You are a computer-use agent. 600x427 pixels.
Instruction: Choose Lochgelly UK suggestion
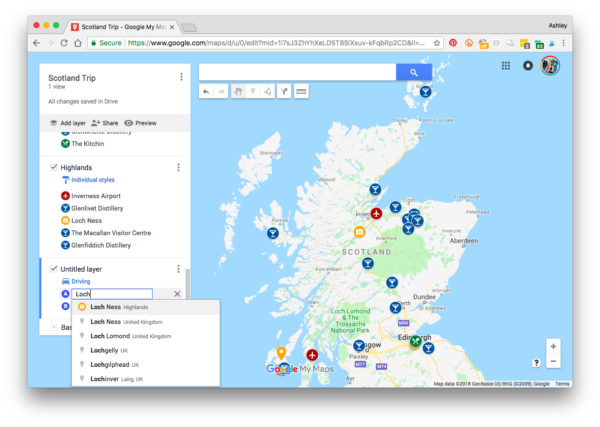click(146, 350)
